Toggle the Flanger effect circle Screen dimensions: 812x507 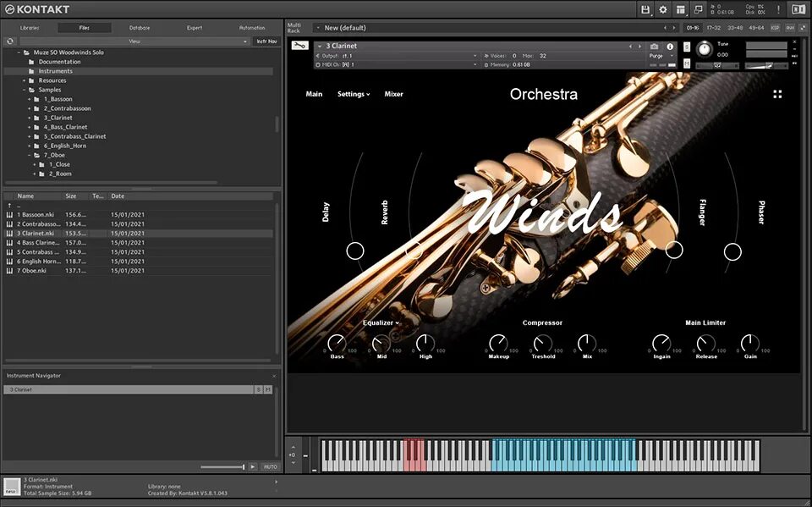674,250
